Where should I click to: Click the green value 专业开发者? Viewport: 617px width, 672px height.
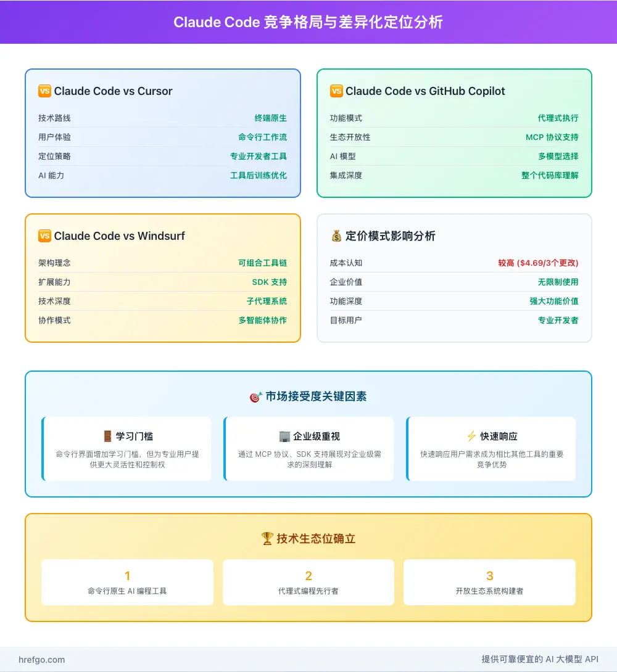tap(558, 320)
